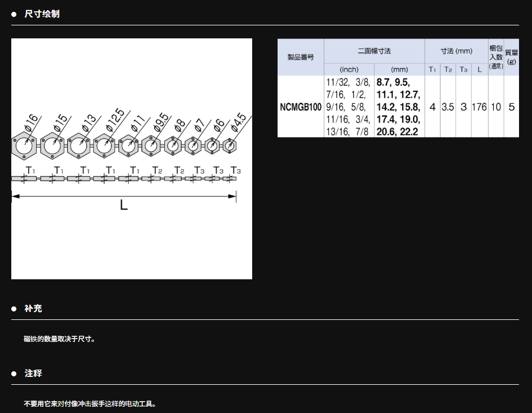
Task: Click the 製品番号 column header
Action: [301, 57]
